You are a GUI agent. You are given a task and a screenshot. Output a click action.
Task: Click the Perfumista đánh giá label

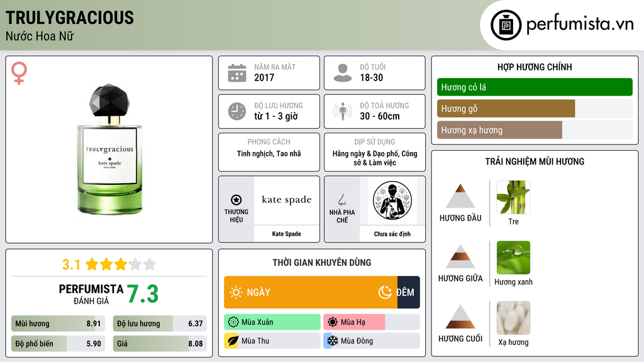pos(91,295)
